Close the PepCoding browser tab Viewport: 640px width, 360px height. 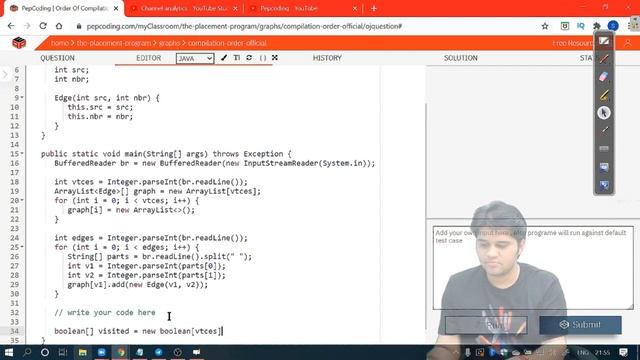click(116, 8)
